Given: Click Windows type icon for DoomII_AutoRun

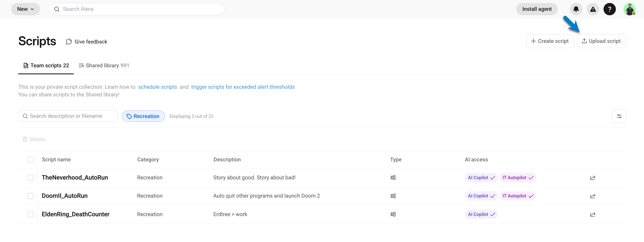Looking at the screenshot, I should 393,196.
